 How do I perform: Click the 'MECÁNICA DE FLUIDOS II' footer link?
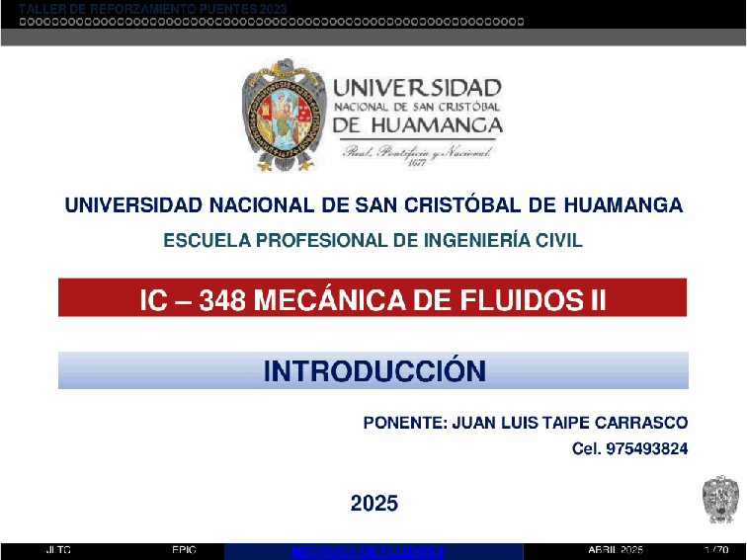(x=368, y=552)
